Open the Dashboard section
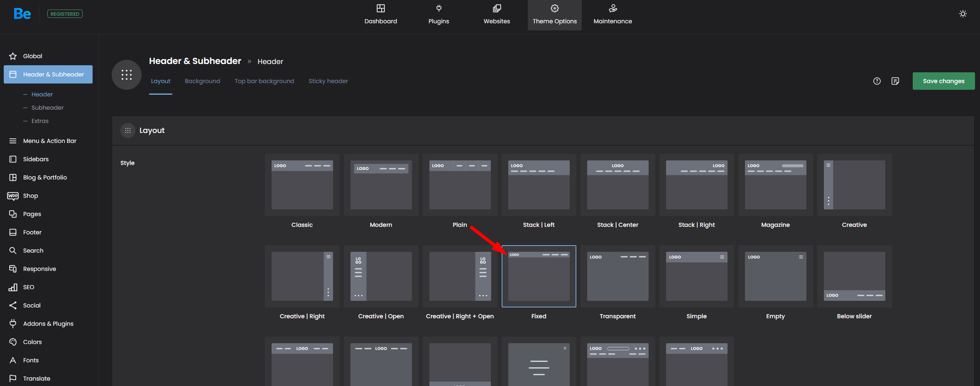The image size is (980, 386). tap(380, 15)
